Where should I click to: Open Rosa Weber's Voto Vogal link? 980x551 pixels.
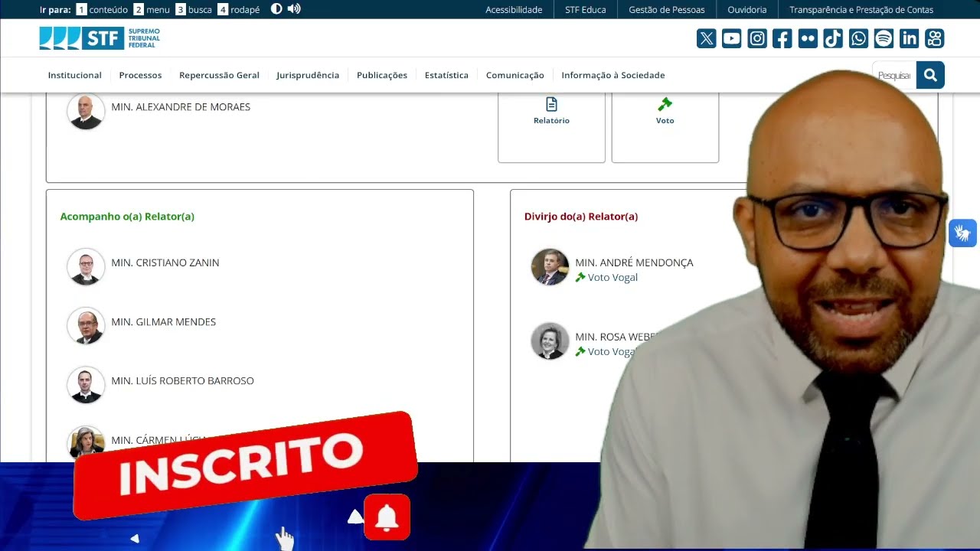[x=606, y=352]
